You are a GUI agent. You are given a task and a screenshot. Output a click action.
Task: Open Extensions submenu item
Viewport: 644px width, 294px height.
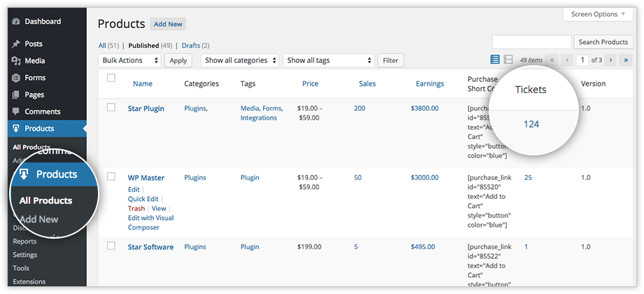pyautogui.click(x=29, y=281)
